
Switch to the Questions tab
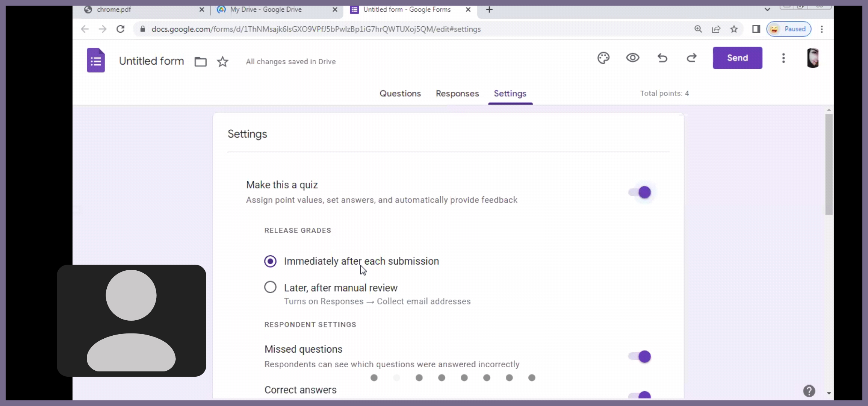pyautogui.click(x=400, y=94)
